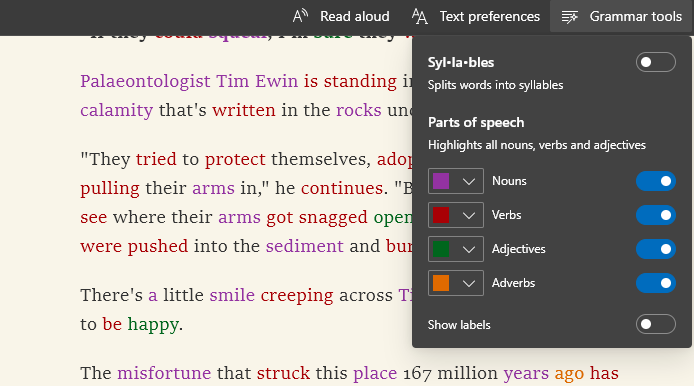The width and height of the screenshot is (694, 386).
Task: Click the highlighted word misfortune
Action: (164, 373)
